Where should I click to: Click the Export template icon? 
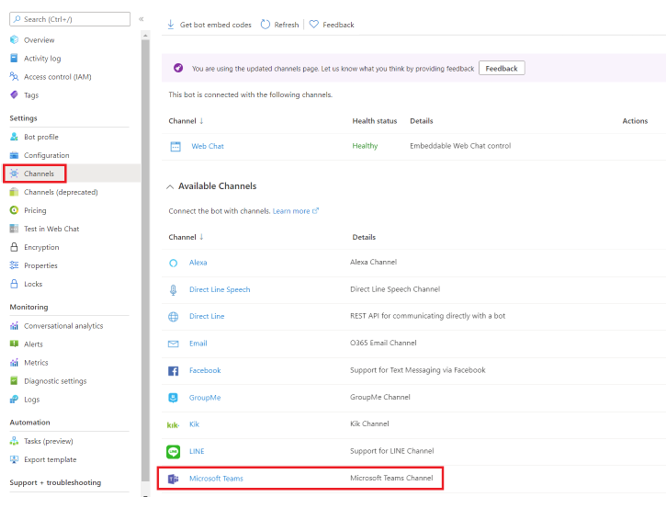point(14,459)
